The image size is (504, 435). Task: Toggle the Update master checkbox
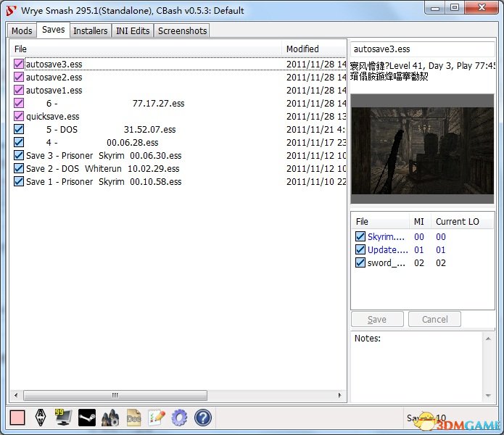tap(360, 249)
